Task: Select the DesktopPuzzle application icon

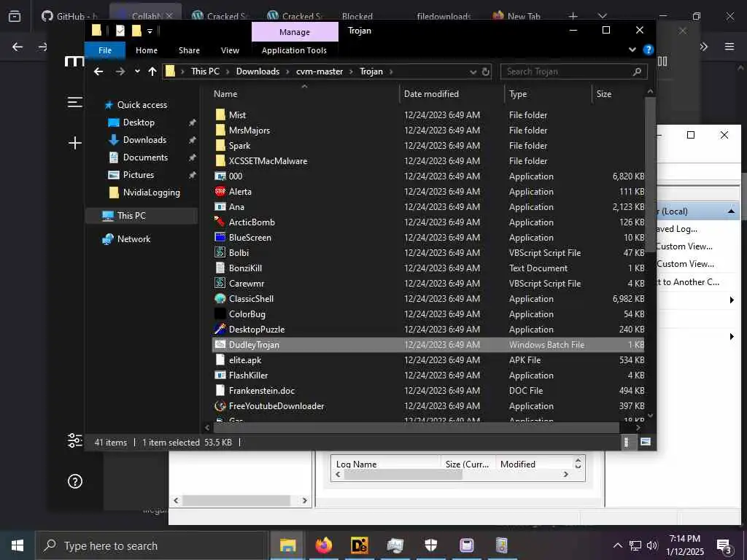Action: point(220,329)
